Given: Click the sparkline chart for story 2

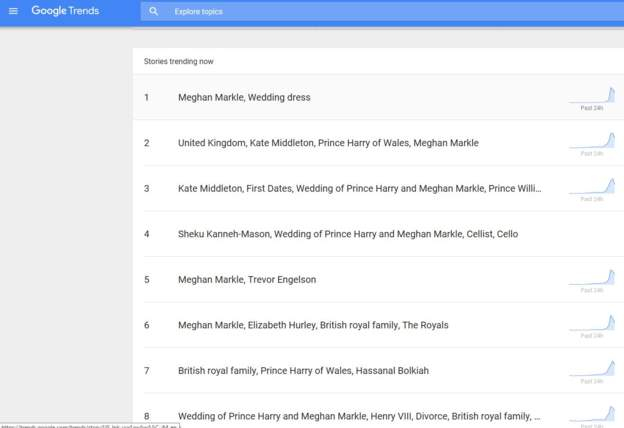Looking at the screenshot, I should pos(592,141).
